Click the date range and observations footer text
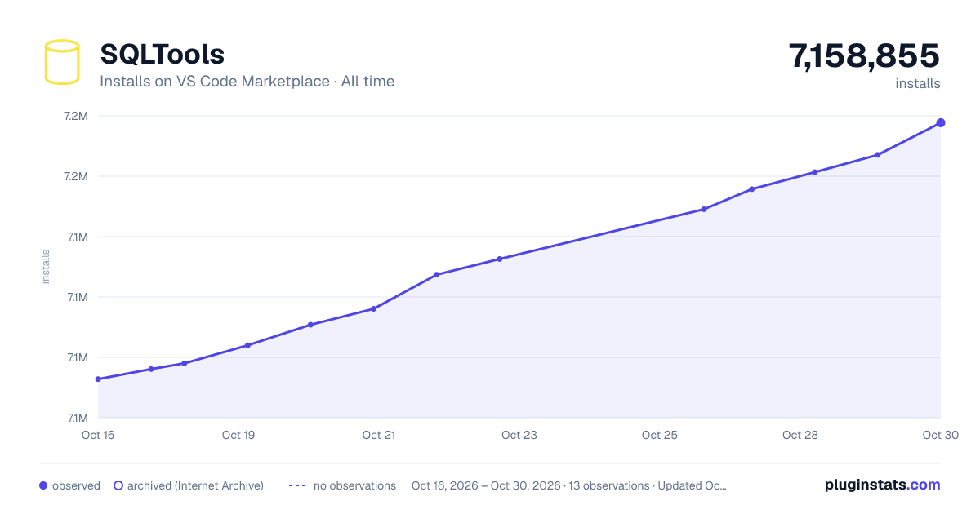Screen dimensions: 980x514 569,485
